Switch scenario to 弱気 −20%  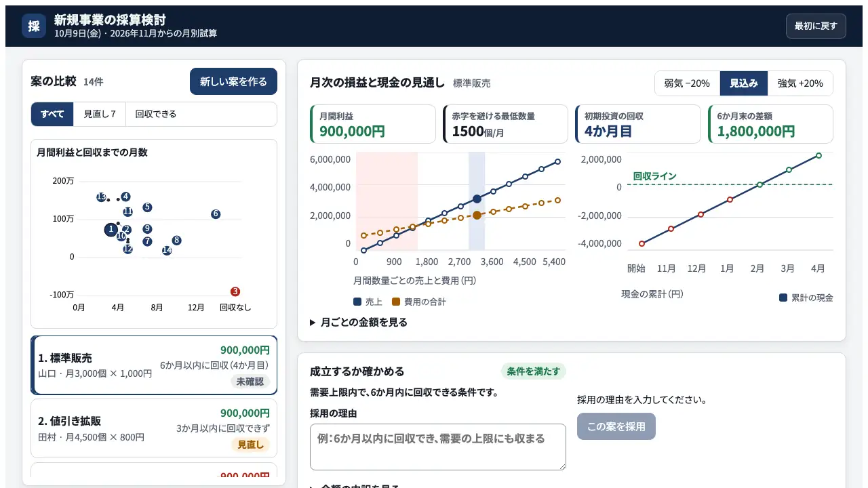pos(687,83)
